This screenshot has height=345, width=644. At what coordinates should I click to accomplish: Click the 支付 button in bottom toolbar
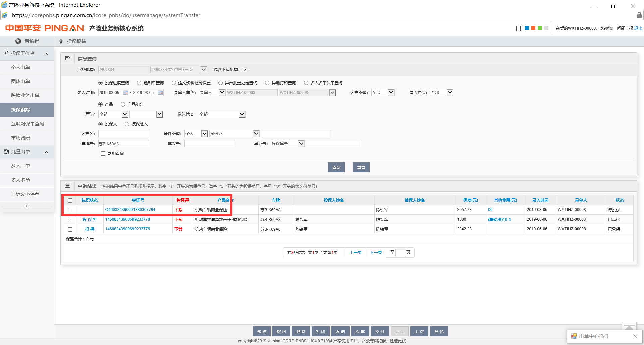380,331
